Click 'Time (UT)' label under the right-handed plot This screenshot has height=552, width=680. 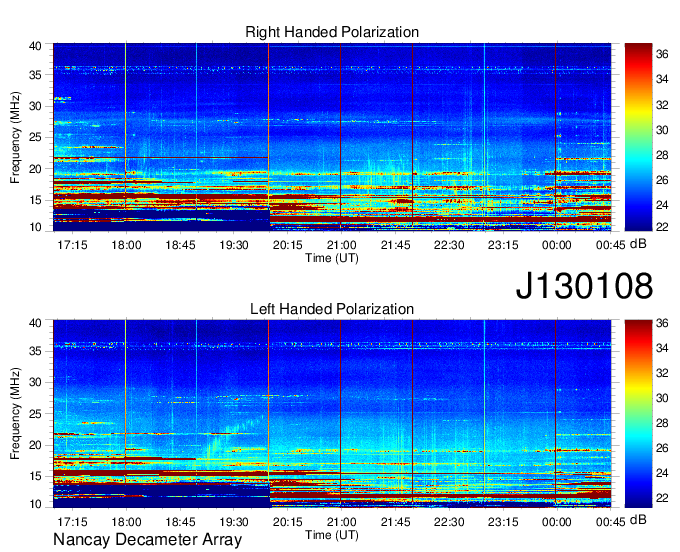tap(332, 258)
